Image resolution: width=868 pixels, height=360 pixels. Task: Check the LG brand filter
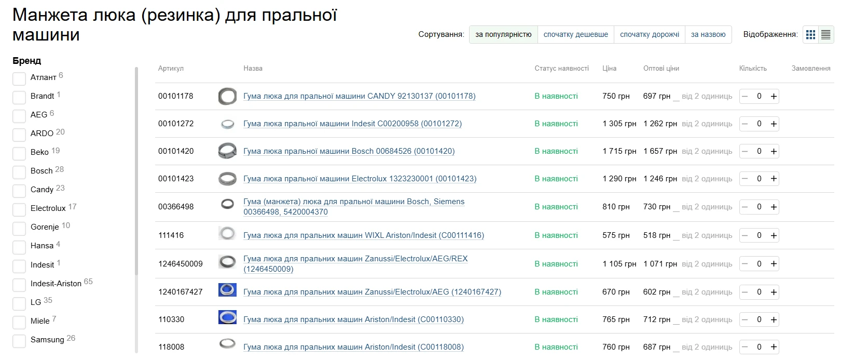(x=19, y=303)
